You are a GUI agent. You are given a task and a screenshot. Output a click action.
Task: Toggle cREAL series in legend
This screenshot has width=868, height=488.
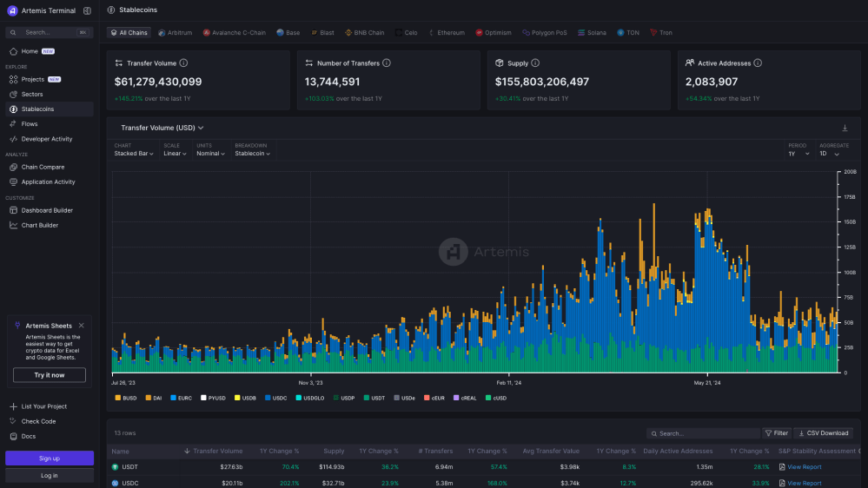pyautogui.click(x=465, y=399)
